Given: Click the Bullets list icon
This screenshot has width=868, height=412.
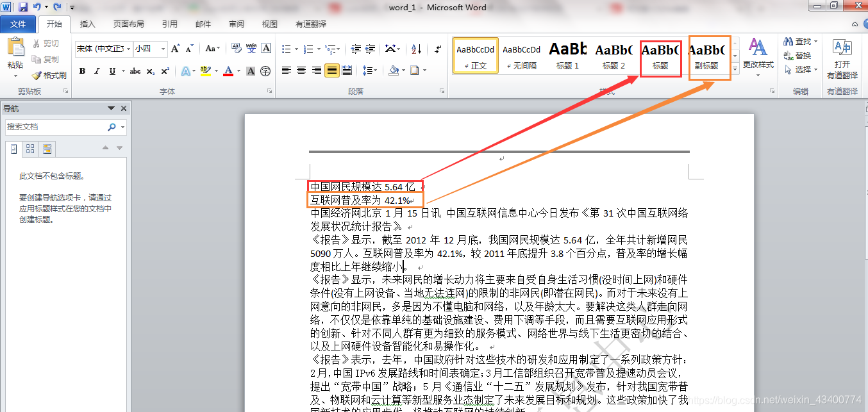Looking at the screenshot, I should pos(286,49).
